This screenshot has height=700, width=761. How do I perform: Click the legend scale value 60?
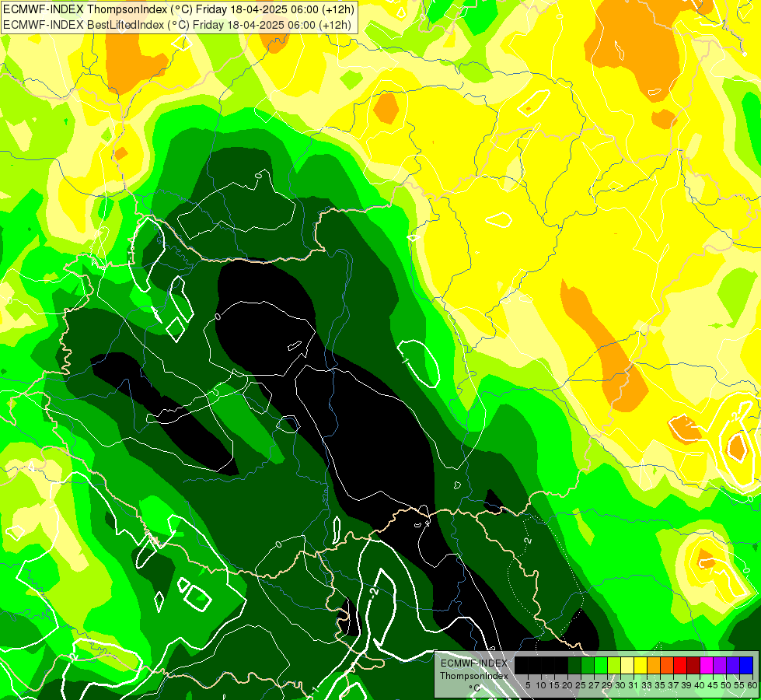[752, 685]
